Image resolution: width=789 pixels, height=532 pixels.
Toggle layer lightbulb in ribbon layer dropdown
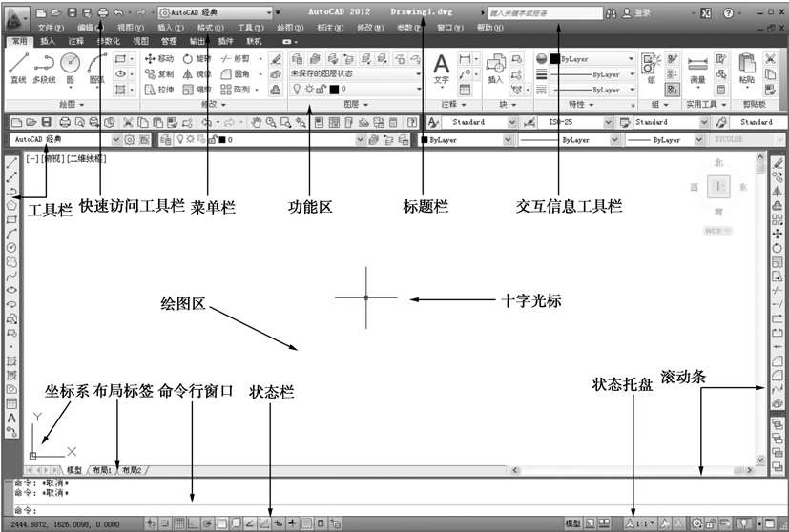click(x=297, y=90)
